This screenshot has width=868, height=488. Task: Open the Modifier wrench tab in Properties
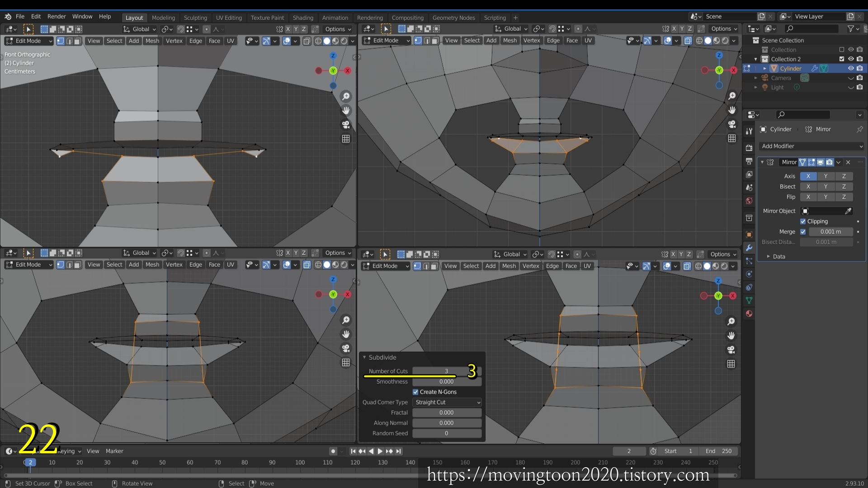tap(749, 248)
